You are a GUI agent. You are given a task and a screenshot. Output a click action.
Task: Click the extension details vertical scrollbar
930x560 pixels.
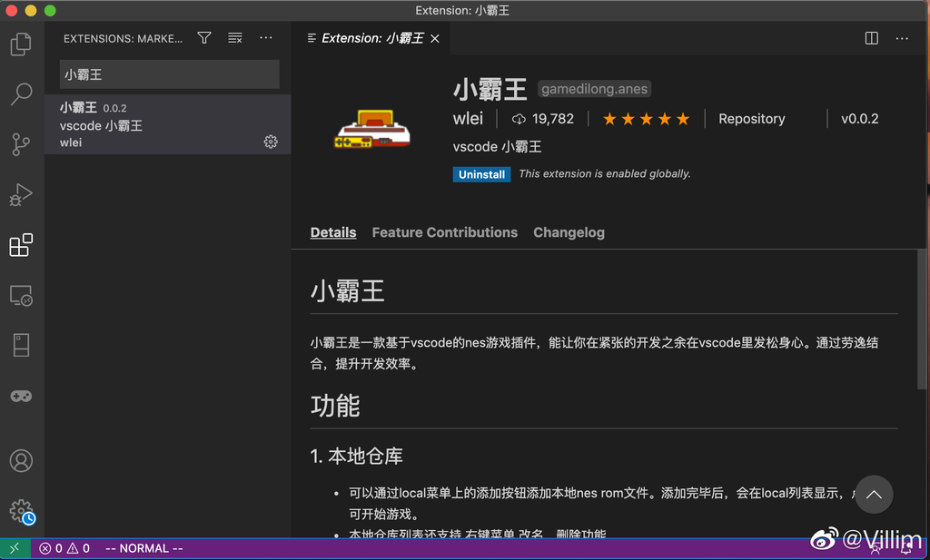[922, 320]
